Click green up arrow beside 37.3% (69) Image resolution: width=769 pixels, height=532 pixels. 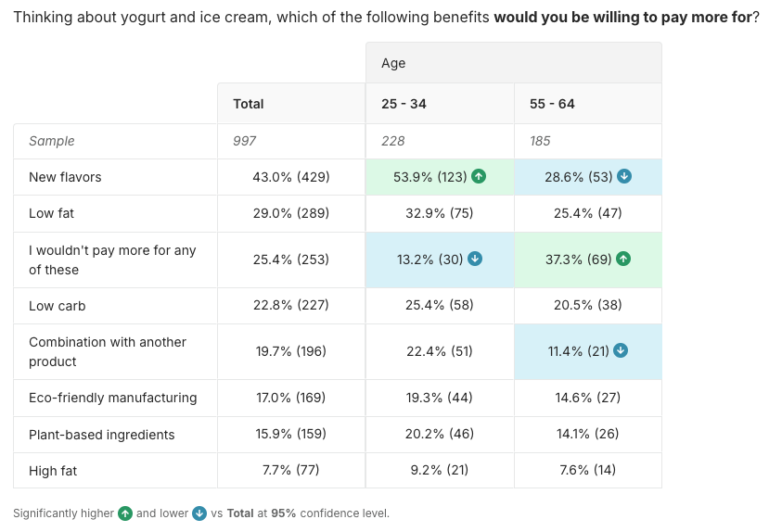[623, 260]
